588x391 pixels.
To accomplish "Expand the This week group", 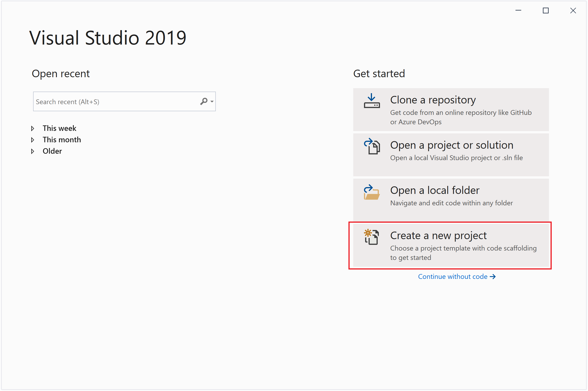I will [33, 128].
